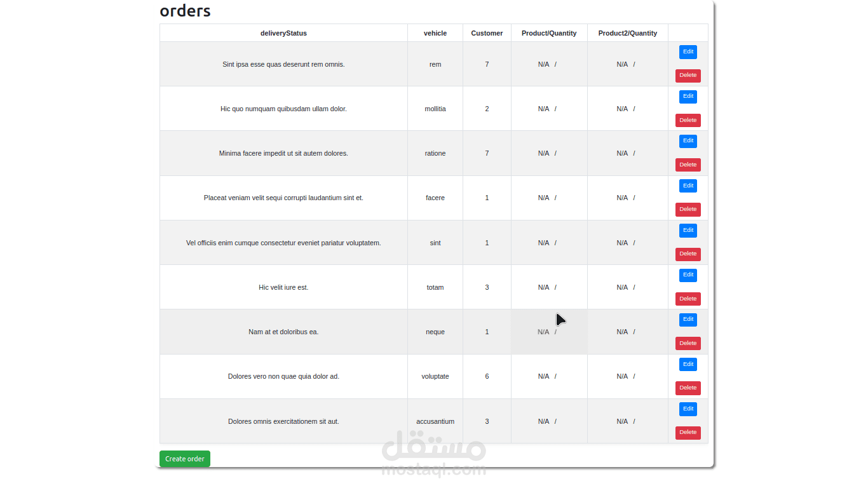The height and width of the screenshot is (488, 868).
Task: Delete the order with vehicle "rem"
Action: (x=688, y=75)
